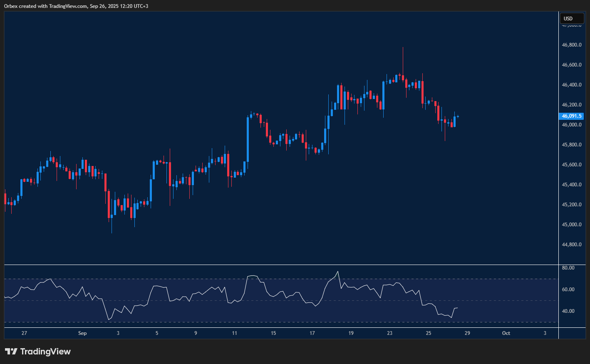Select the 46,800.0 price axis label
Viewport: 590px width, 364px height.
[x=571, y=45]
